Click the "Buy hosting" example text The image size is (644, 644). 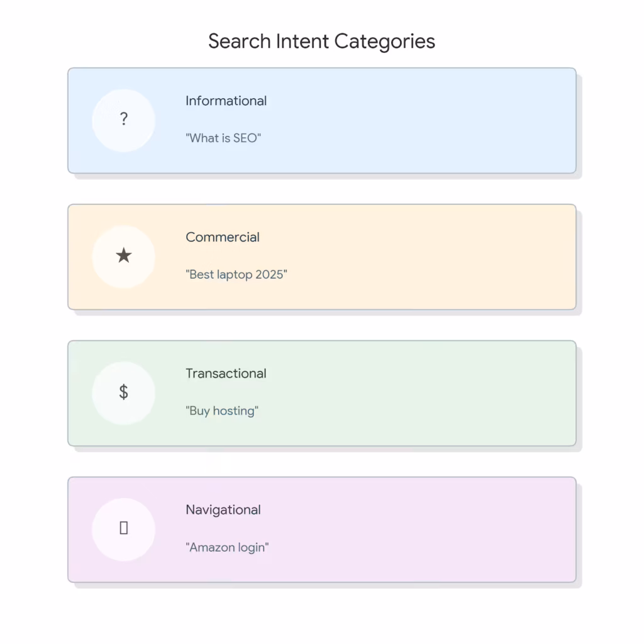click(x=222, y=411)
